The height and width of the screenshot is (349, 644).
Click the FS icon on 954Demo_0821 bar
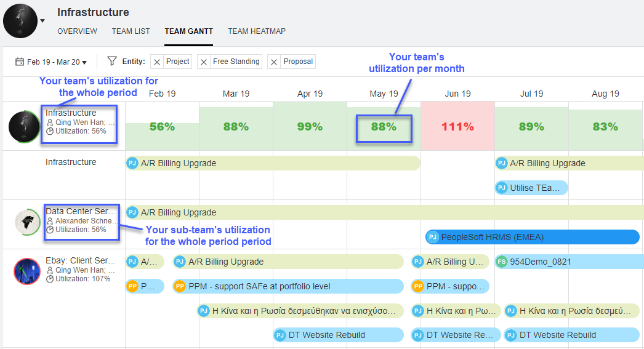[x=503, y=262]
